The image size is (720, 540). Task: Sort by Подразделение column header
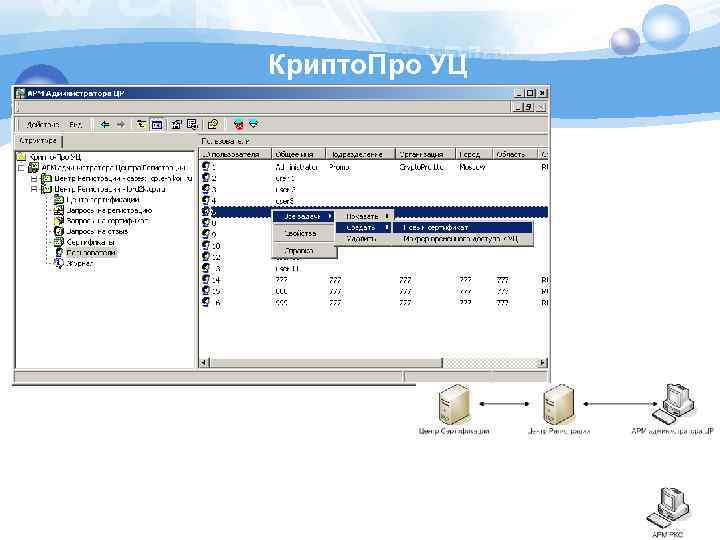(x=360, y=154)
